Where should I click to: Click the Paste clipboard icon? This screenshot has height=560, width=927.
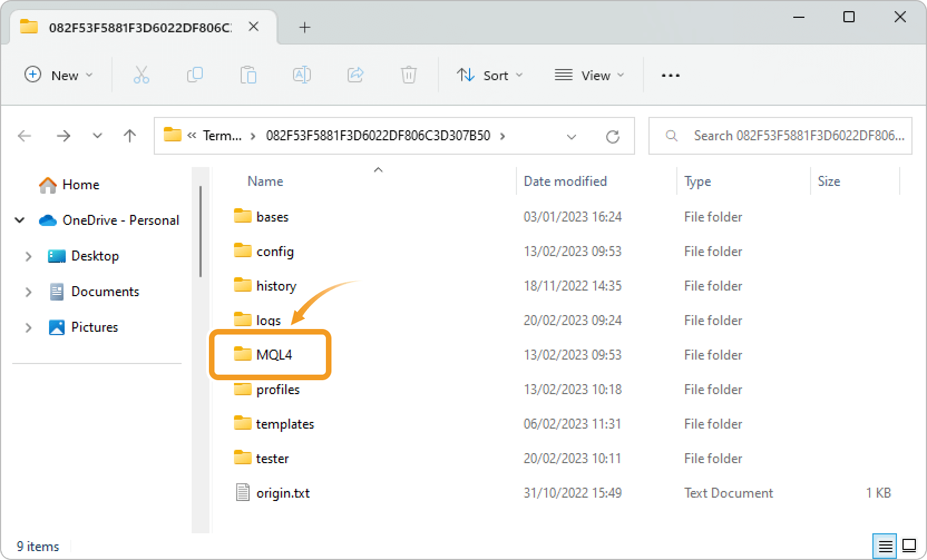248,75
